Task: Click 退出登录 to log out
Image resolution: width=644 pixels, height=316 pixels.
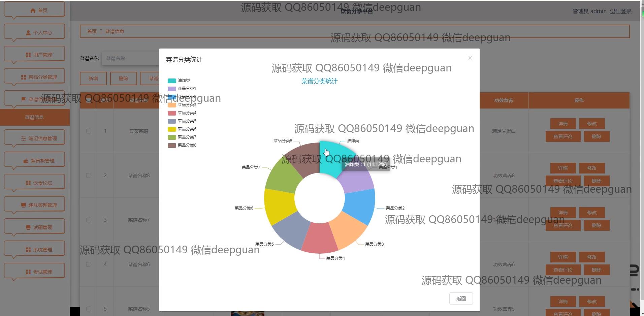Action: pos(620,11)
